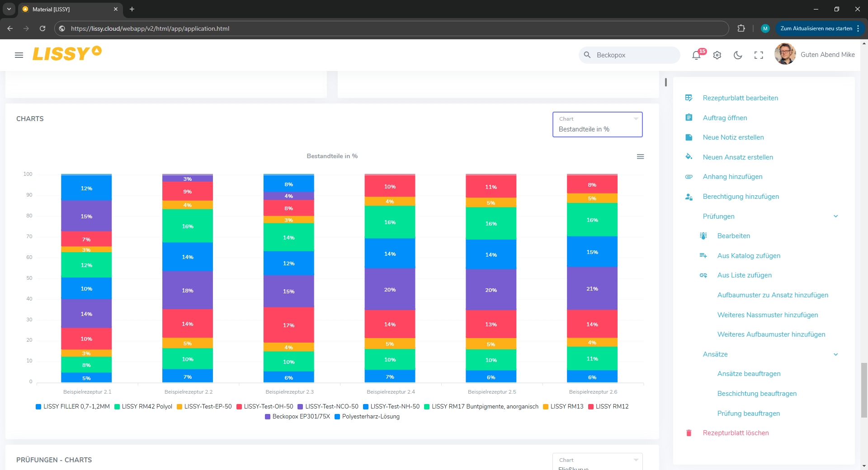The width and height of the screenshot is (868, 470).
Task: Select Weiteres Nassmuster hinzufügen
Action: coord(768,315)
